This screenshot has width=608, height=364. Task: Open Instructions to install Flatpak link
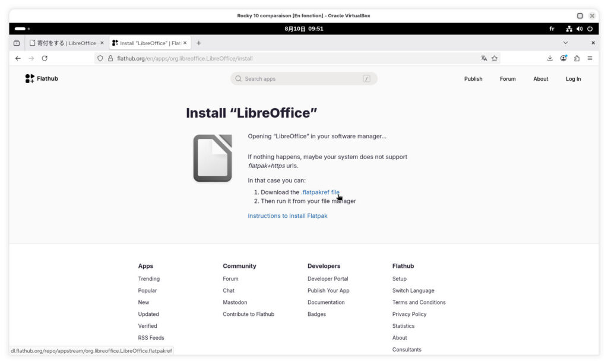tap(287, 216)
